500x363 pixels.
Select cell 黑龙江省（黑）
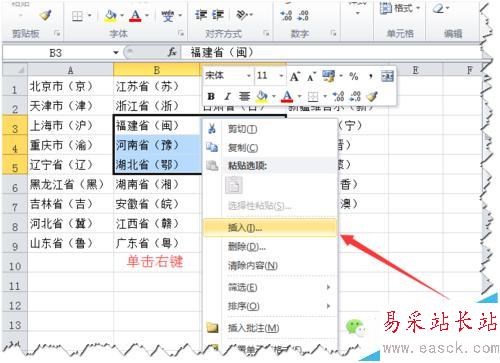pos(70,184)
